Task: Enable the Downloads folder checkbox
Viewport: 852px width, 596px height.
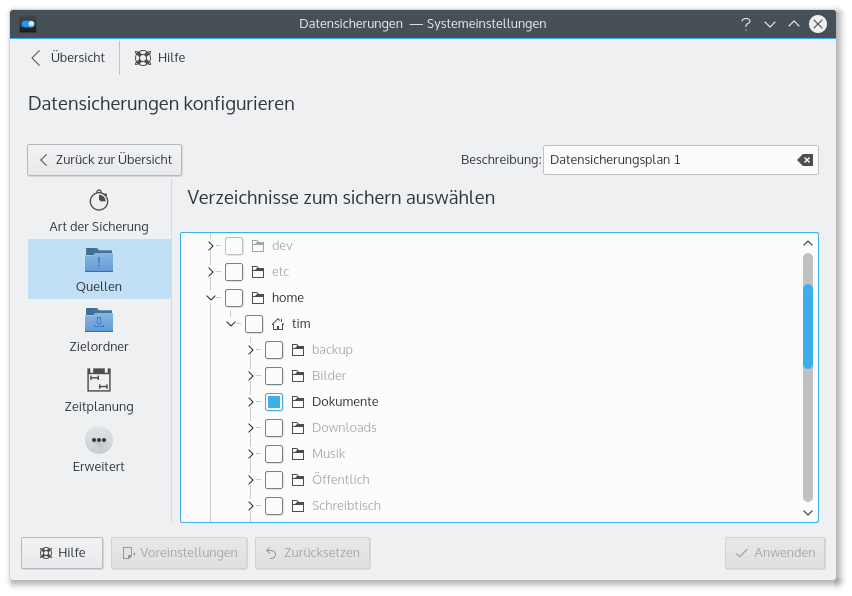Action: (274, 428)
